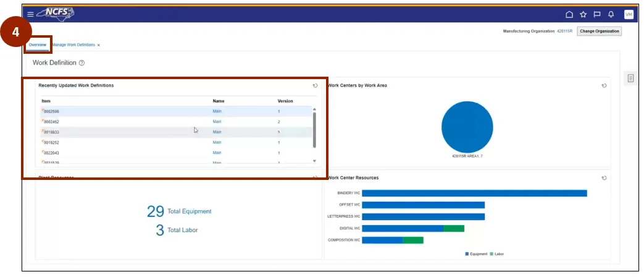The width and height of the screenshot is (644, 277).
Task: Open the hamburger navigation menu
Action: point(30,14)
